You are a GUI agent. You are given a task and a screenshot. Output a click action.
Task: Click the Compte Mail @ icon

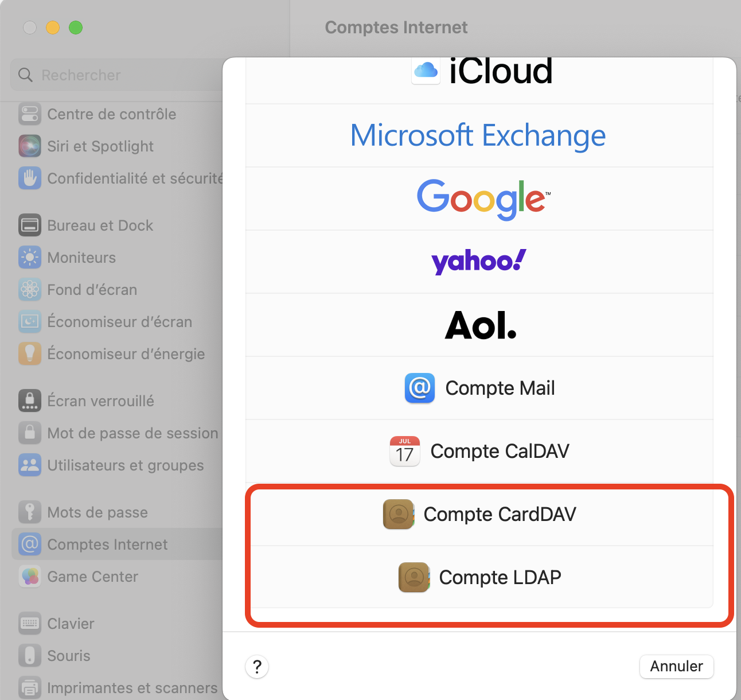point(419,388)
